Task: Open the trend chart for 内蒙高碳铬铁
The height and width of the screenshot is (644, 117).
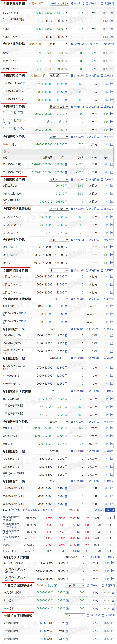Action: click(112, 459)
